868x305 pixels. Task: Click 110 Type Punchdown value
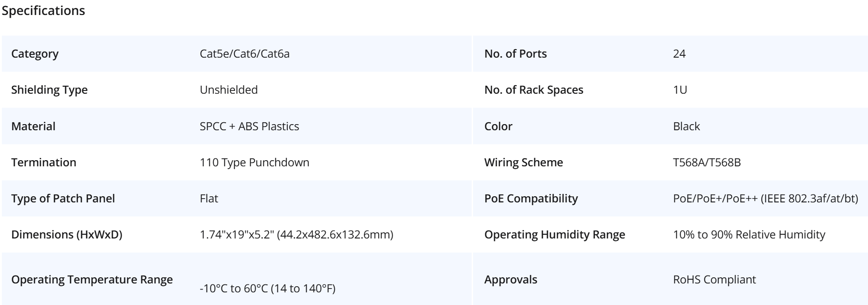[254, 163]
